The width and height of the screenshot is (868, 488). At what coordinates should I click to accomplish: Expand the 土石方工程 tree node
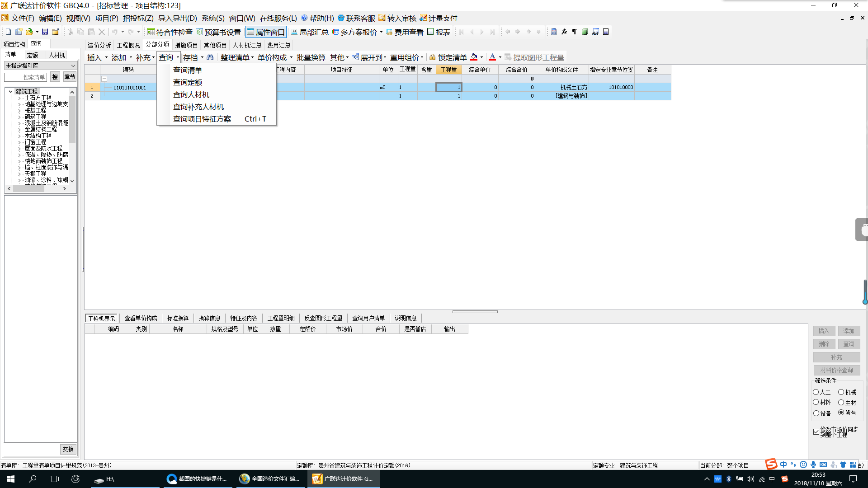tap(19, 98)
